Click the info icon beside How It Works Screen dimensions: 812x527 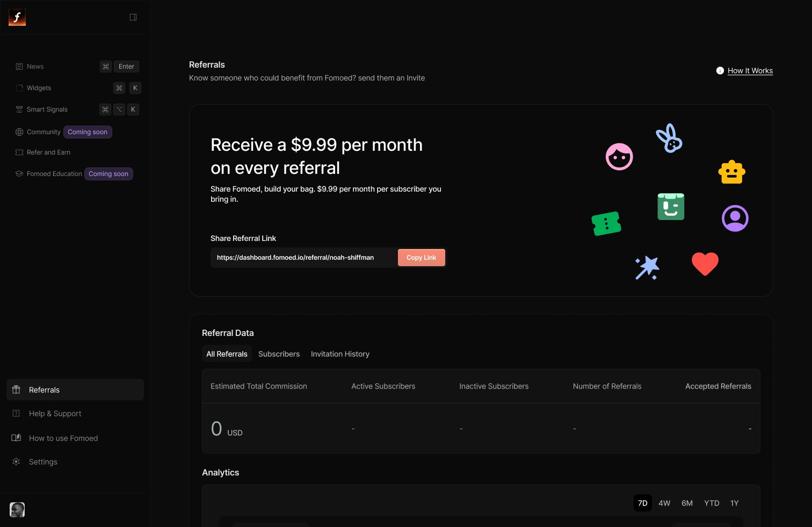coord(720,71)
